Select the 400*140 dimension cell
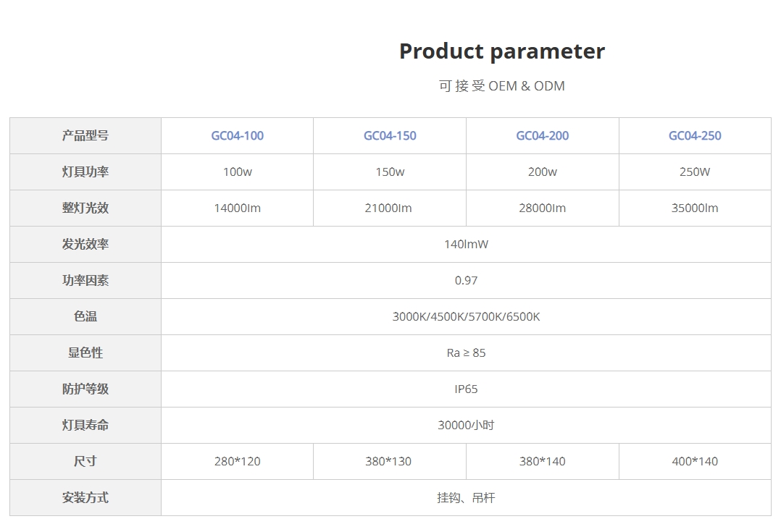This screenshot has height=532, width=781. tap(695, 461)
